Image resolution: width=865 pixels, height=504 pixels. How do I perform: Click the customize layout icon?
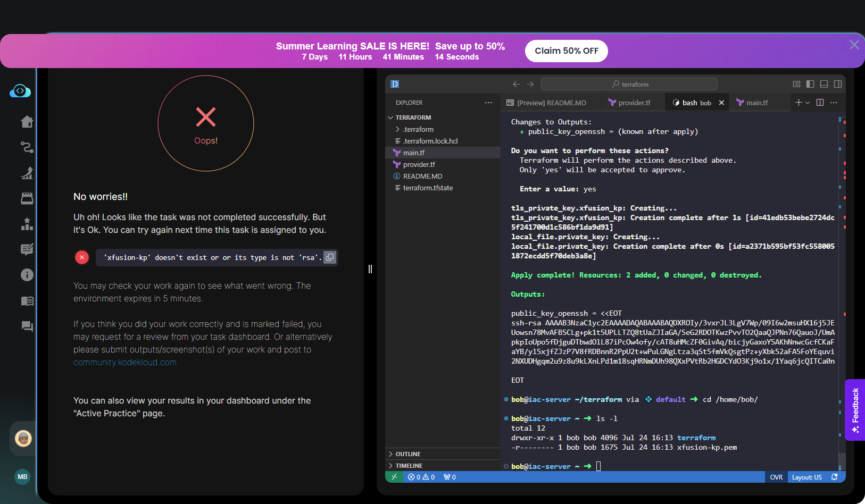(796, 84)
